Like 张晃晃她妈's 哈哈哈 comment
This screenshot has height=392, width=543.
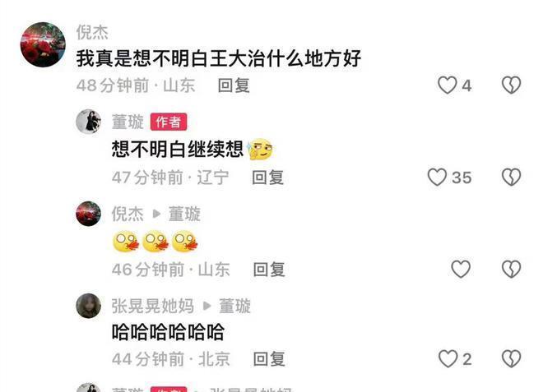click(448, 359)
